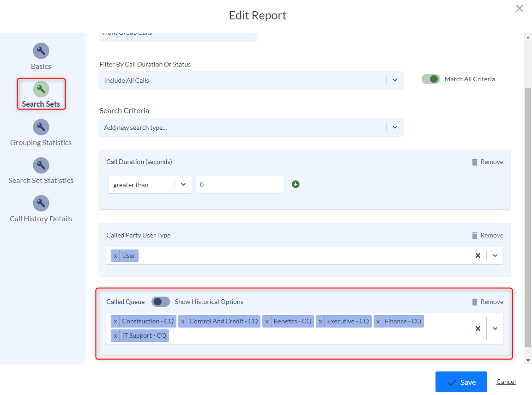Remove the Call Duration criterion via trash icon

(474, 161)
